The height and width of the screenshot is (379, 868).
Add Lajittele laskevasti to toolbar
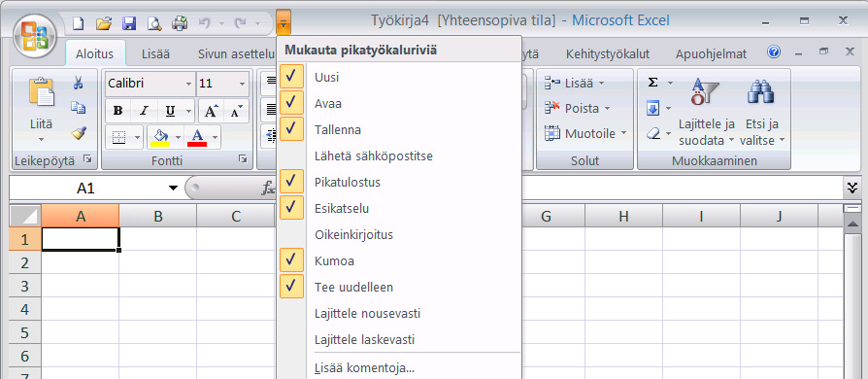pos(399,340)
